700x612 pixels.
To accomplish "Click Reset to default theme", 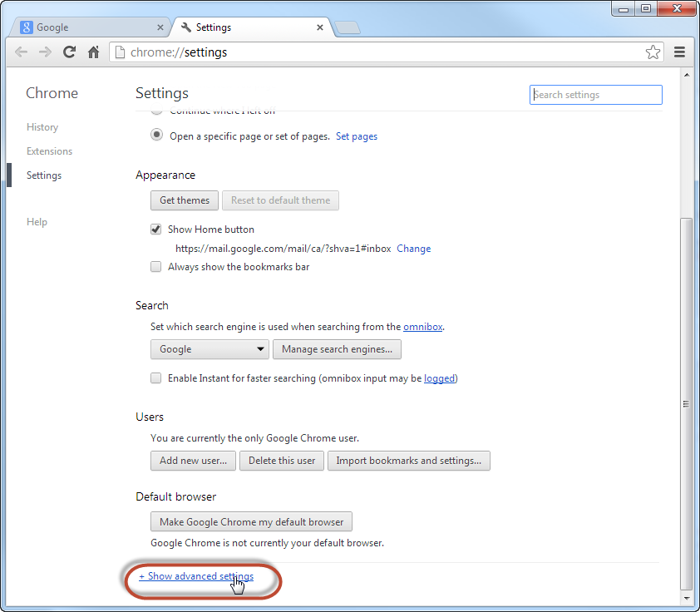I will (280, 200).
